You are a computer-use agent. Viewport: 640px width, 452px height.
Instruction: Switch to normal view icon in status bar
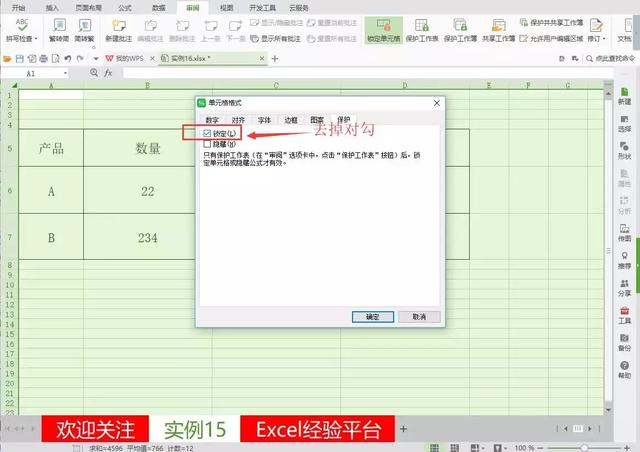(434, 448)
